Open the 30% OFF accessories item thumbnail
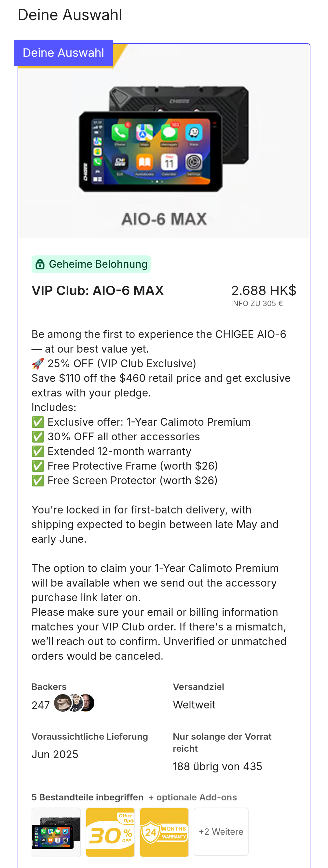 point(110,832)
